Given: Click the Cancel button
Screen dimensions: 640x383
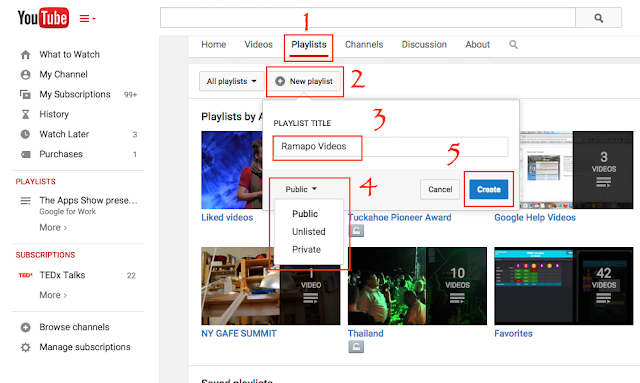Looking at the screenshot, I should pyautogui.click(x=440, y=189).
